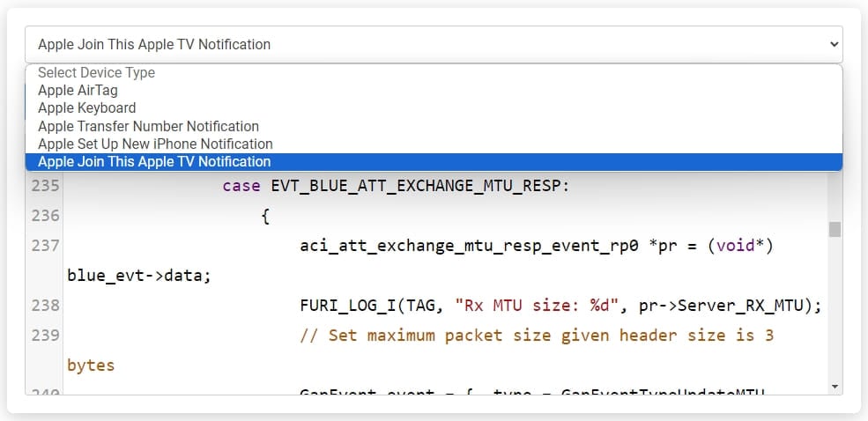Screen dimensions: 868x421
Task: Click line number 238 in the gutter
Action: pos(45,306)
